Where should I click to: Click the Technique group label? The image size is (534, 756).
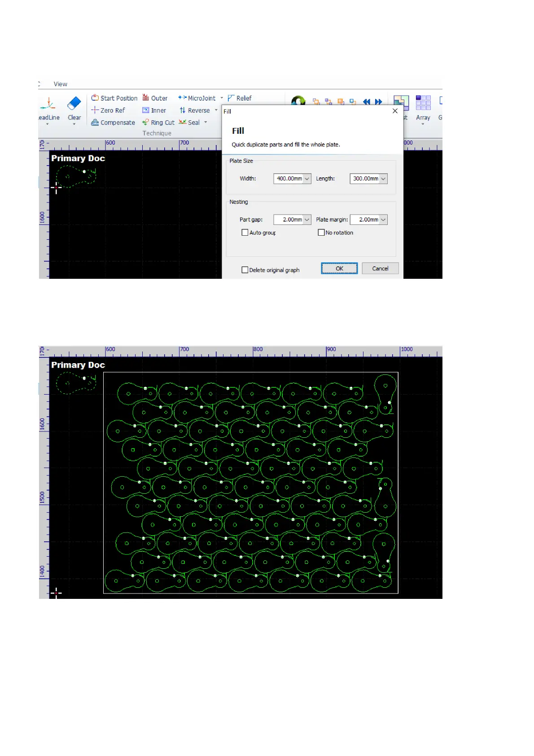157,133
